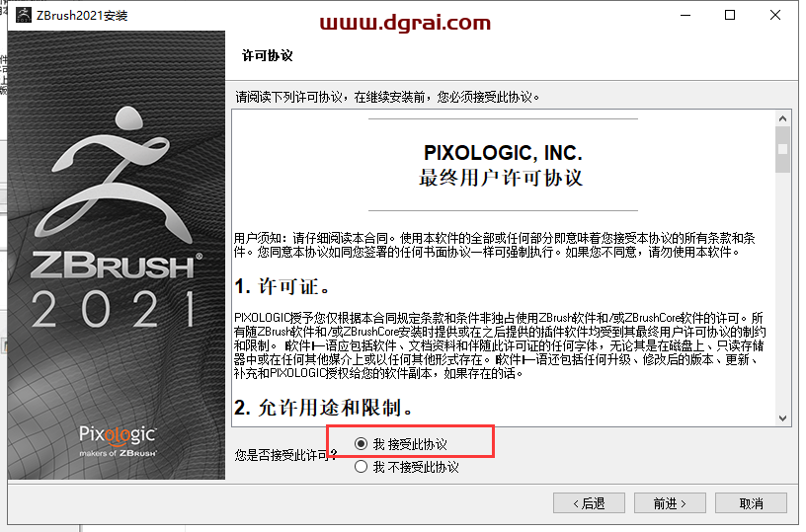
Task: Proceed with the 前进 button
Action: pyautogui.click(x=670, y=503)
